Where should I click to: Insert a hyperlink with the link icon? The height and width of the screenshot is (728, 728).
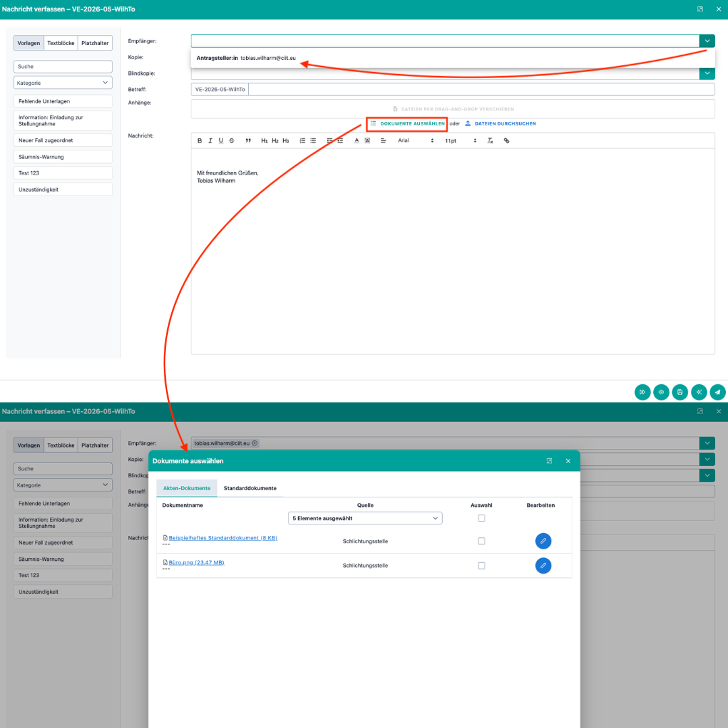506,141
